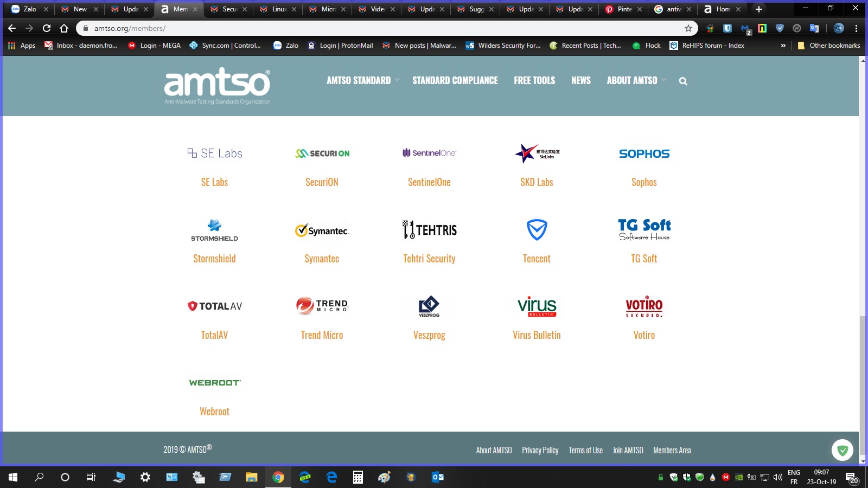
Task: Open the News menu item
Action: pos(581,80)
